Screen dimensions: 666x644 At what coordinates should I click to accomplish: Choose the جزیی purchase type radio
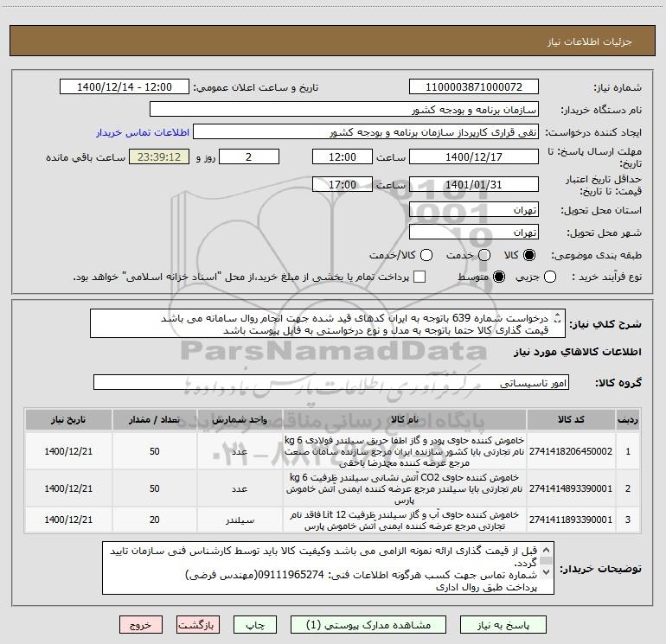click(x=550, y=277)
